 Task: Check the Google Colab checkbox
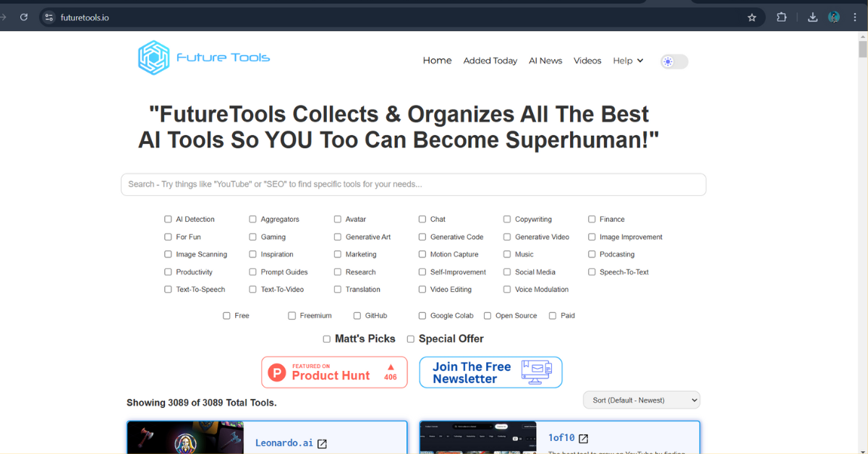coord(422,315)
